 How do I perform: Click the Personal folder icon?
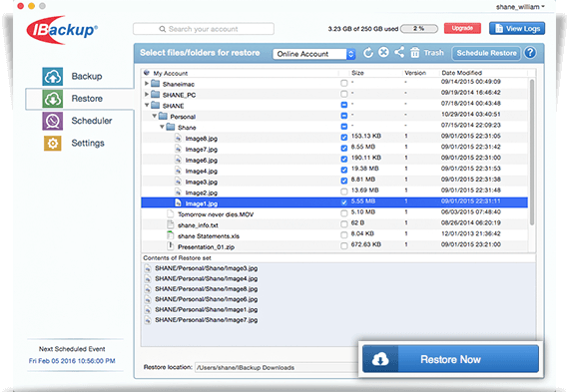tap(163, 117)
